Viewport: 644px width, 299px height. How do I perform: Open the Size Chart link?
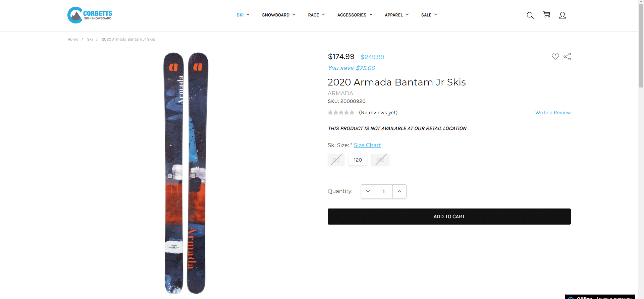tap(367, 145)
